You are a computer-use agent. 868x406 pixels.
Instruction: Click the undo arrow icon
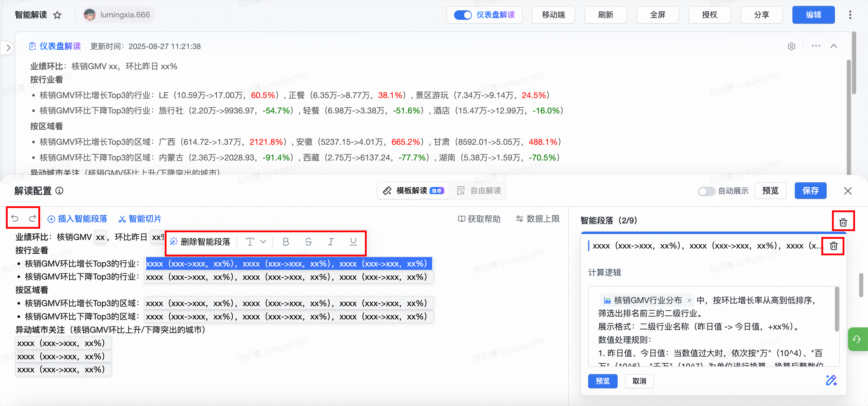(15, 218)
